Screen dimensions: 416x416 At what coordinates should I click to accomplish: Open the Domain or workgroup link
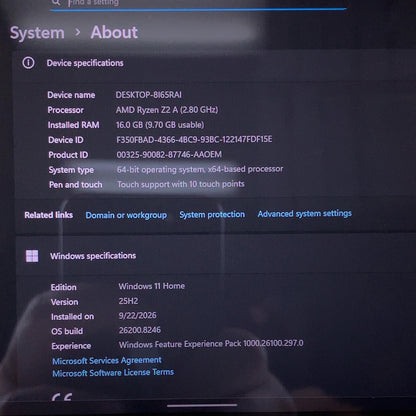pos(126,215)
